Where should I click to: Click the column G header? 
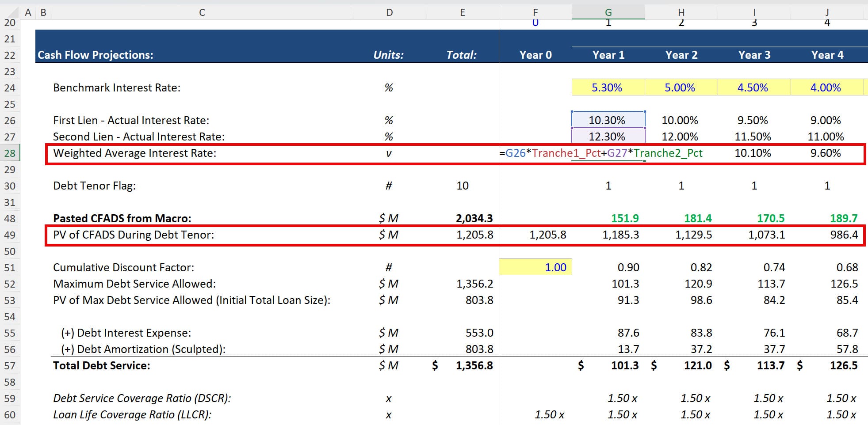pyautogui.click(x=608, y=12)
